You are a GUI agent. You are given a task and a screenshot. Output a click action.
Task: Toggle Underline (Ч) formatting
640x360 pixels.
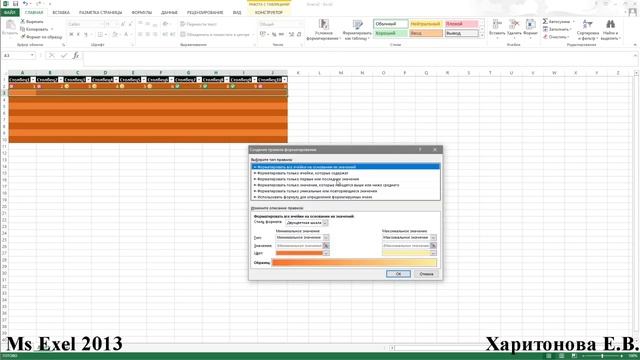point(85,35)
